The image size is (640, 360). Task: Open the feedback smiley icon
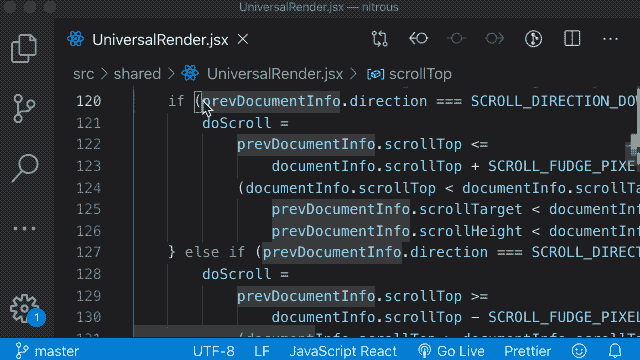(579, 351)
